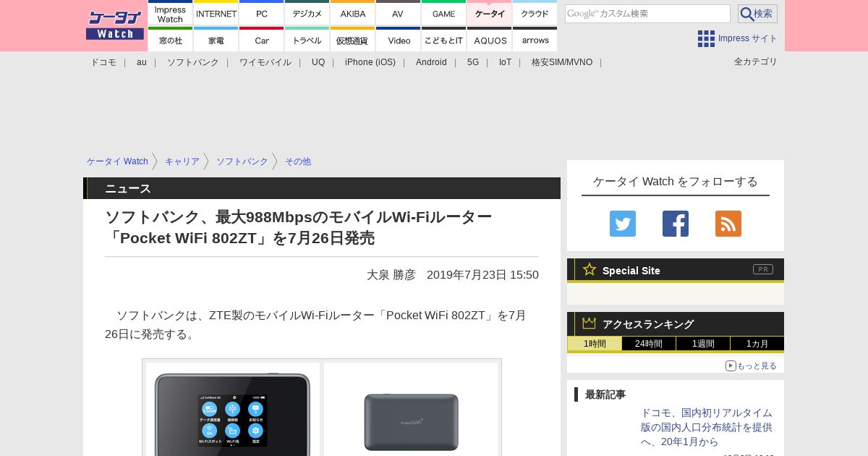Open the クラウド Watch tab

tap(535, 13)
